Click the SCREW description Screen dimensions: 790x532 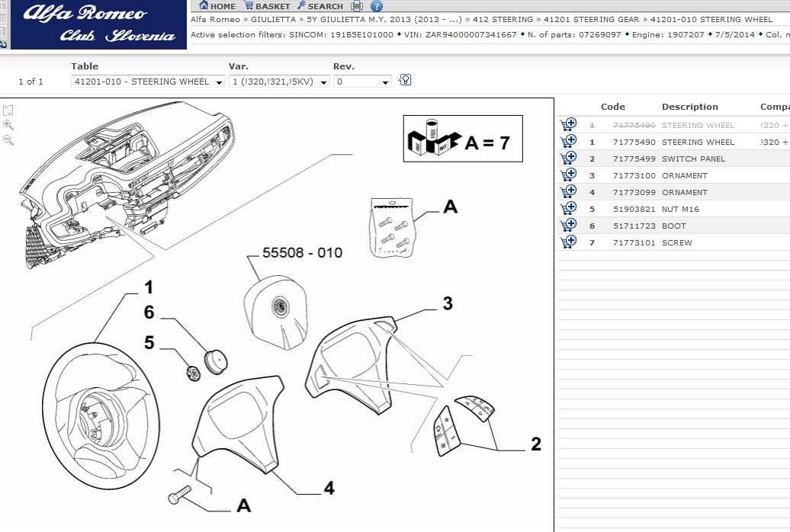click(x=676, y=243)
